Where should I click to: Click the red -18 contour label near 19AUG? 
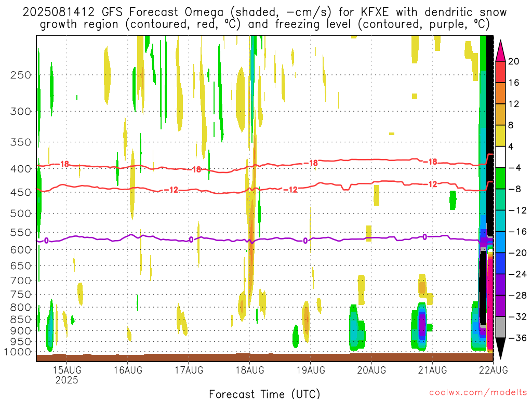(311, 163)
